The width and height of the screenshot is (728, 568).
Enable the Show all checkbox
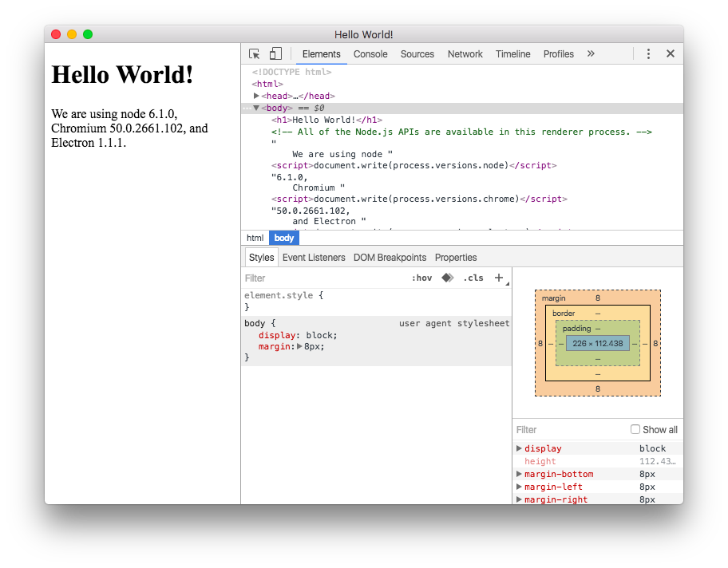point(635,429)
